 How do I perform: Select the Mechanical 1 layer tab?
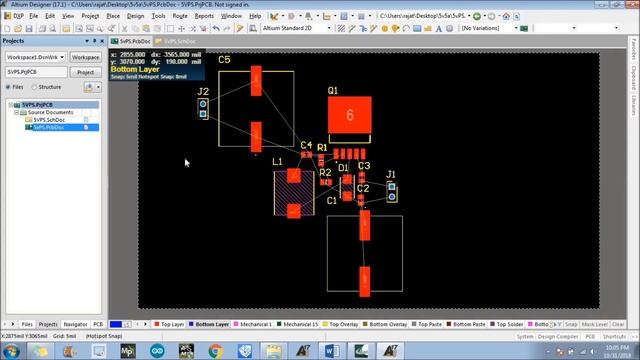pyautogui.click(x=252, y=324)
